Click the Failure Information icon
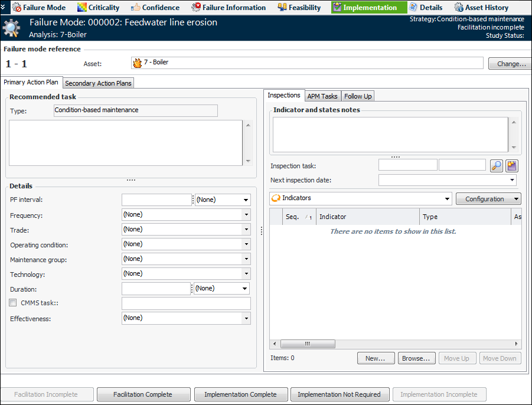This screenshot has width=532, height=405. 196,8
